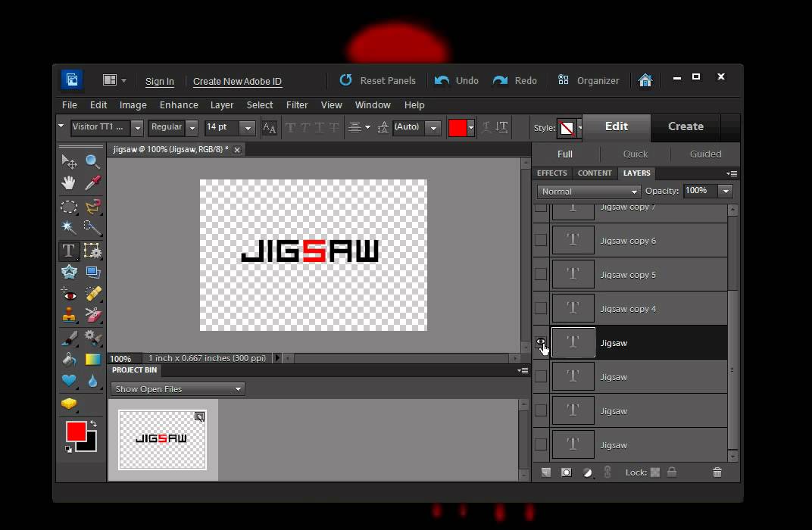Switch to the Content panel tab
Image resolution: width=812 pixels, height=530 pixels.
click(x=595, y=173)
